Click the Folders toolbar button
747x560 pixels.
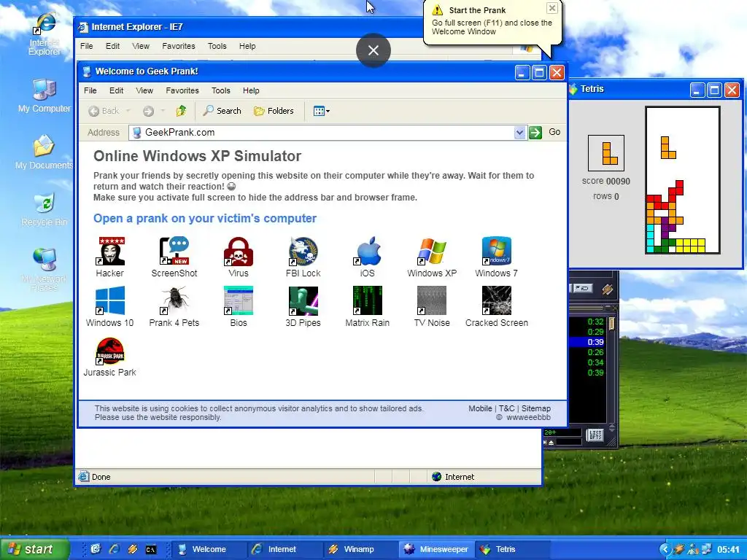pyautogui.click(x=274, y=111)
